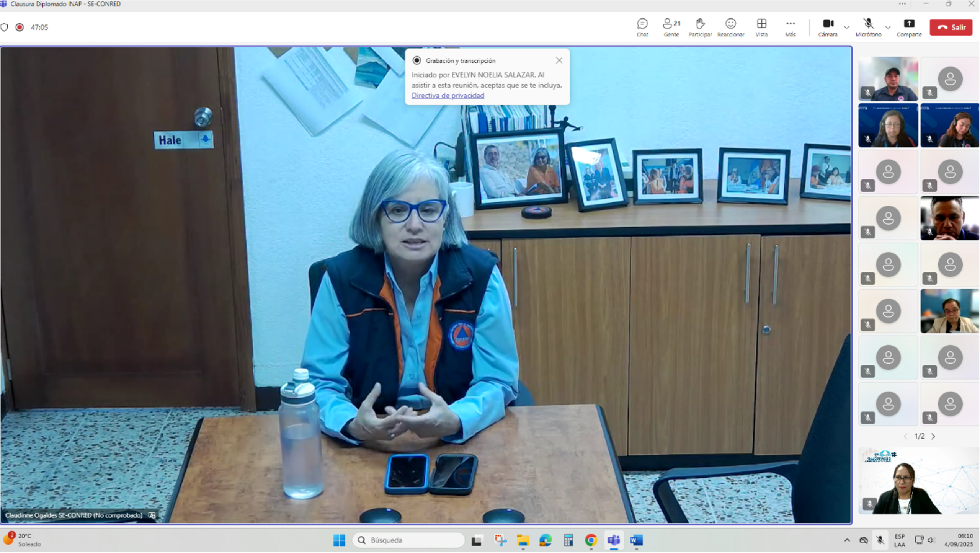Switch to Microsoft Teams in taskbar
The image size is (980, 553).
(614, 540)
